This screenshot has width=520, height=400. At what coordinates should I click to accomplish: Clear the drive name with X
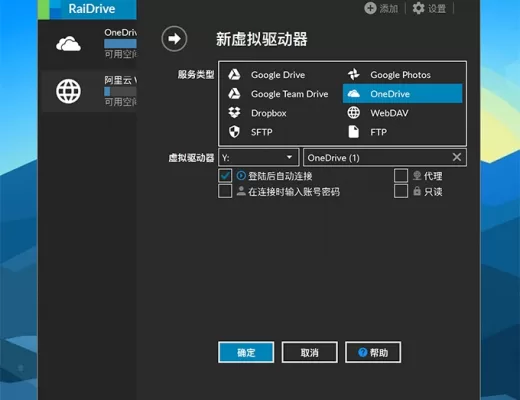click(x=457, y=157)
